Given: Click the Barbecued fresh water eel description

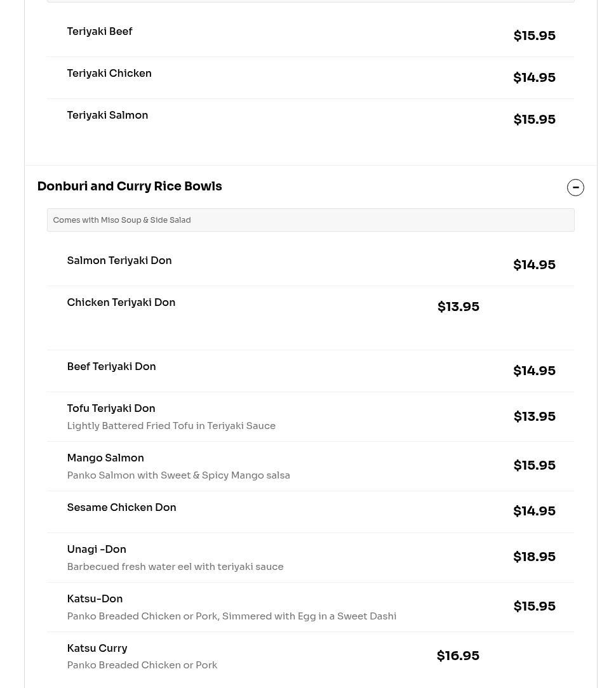Looking at the screenshot, I should (175, 567).
